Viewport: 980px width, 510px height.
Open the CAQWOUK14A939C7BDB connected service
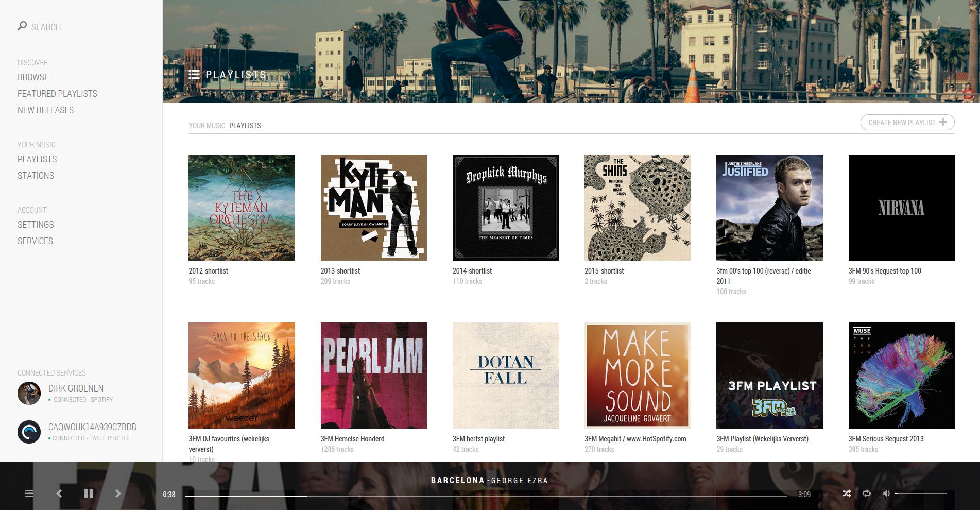click(92, 427)
